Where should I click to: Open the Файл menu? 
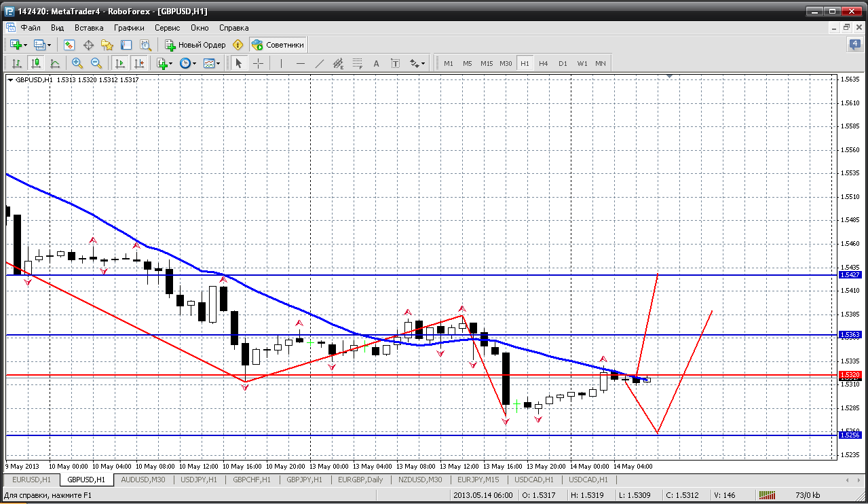pos(31,28)
